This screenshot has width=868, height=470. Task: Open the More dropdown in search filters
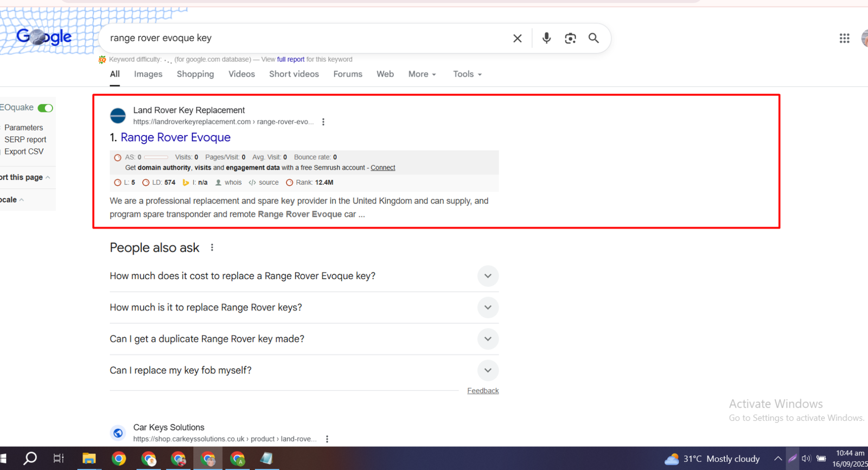pyautogui.click(x=422, y=74)
